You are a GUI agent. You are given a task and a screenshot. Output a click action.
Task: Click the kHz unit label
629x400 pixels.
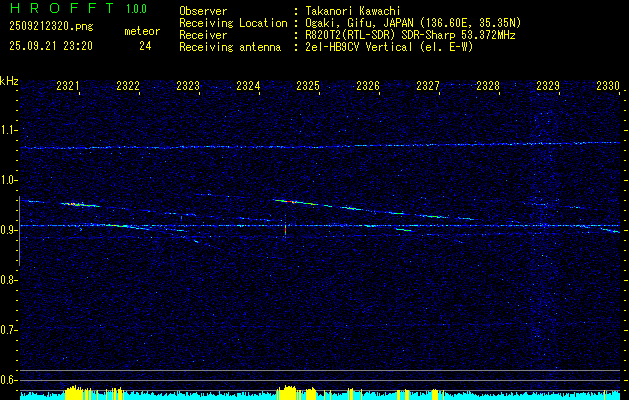9,80
